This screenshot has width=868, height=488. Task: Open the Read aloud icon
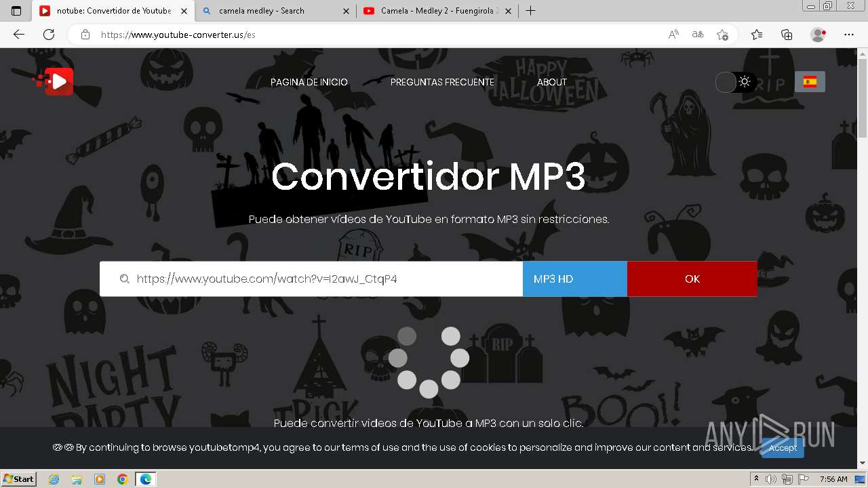pos(673,35)
